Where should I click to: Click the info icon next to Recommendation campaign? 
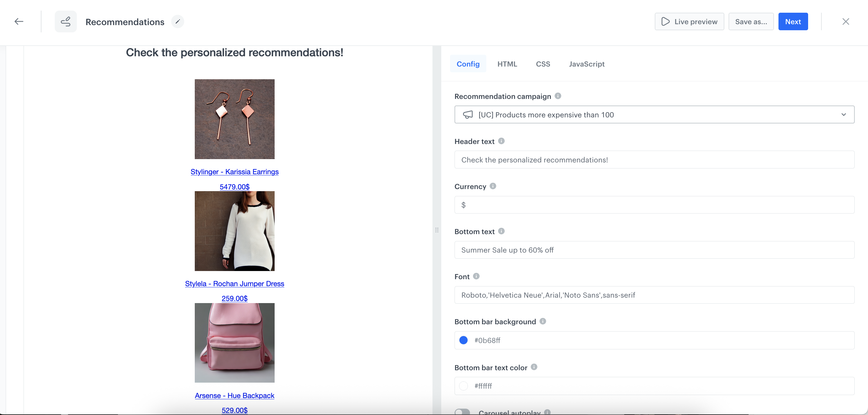[x=558, y=96]
